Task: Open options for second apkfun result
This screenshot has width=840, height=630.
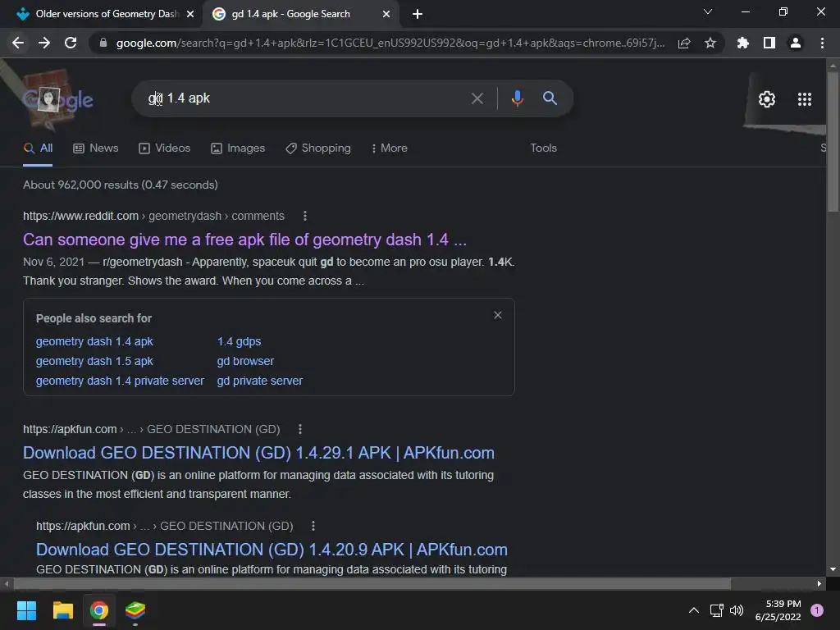Action: (x=313, y=526)
